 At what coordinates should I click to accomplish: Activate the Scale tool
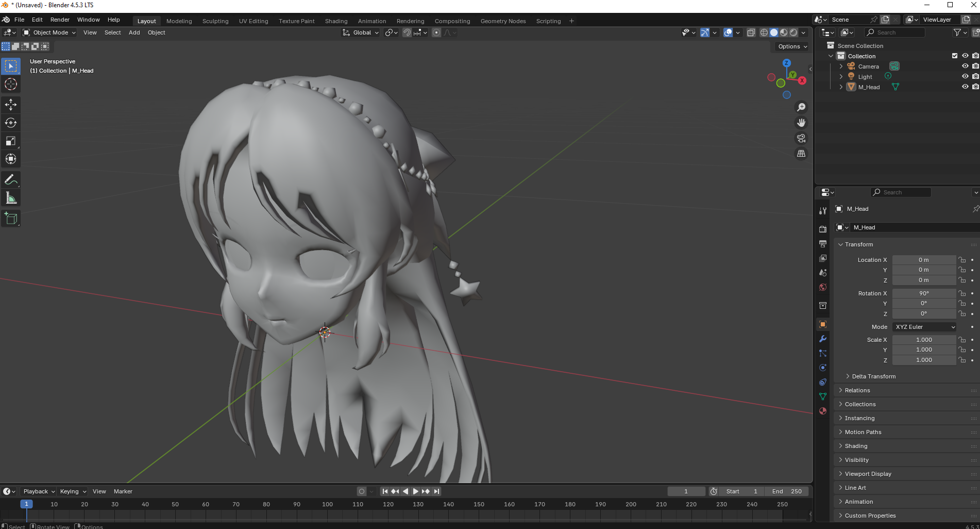pos(11,141)
